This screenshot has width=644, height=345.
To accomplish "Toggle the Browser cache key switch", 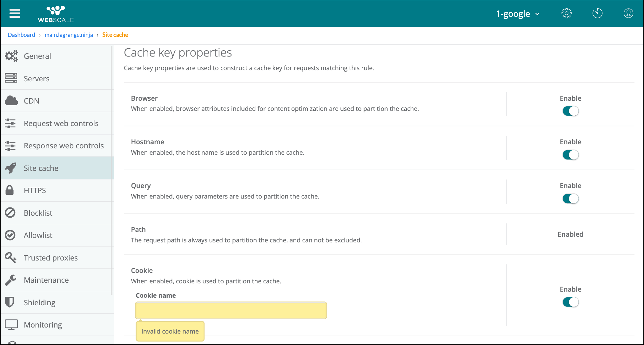I will click(570, 111).
